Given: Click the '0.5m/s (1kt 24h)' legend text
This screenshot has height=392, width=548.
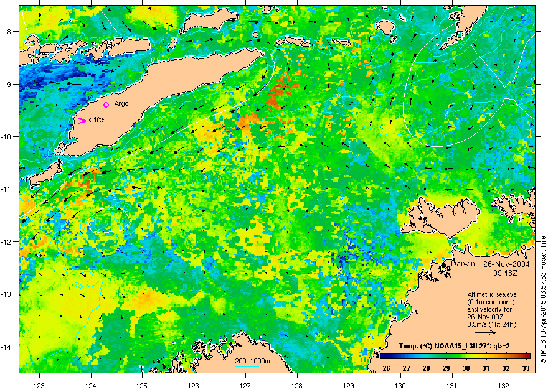Looking at the screenshot, I should [492, 324].
